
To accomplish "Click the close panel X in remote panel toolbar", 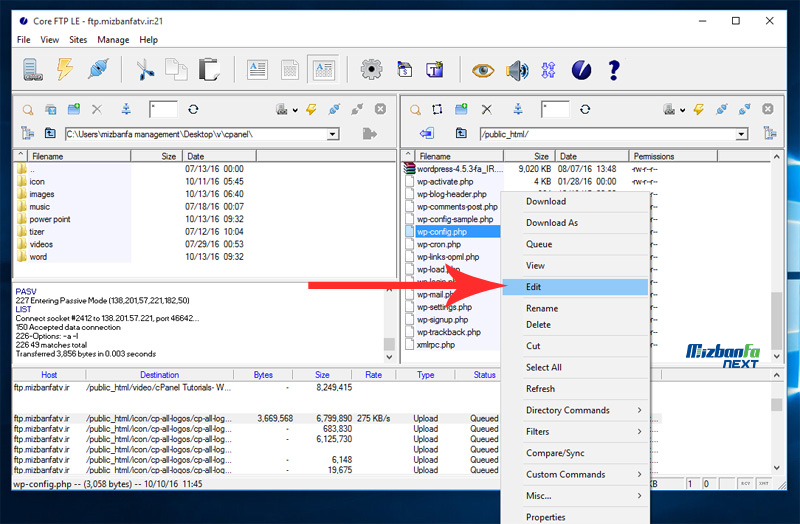I will point(768,109).
